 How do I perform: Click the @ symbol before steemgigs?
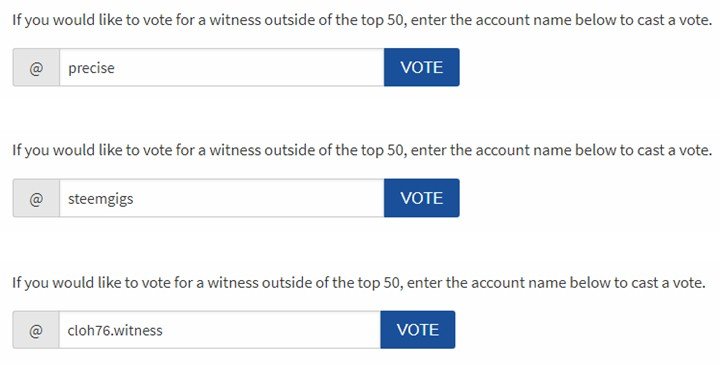pyautogui.click(x=36, y=198)
